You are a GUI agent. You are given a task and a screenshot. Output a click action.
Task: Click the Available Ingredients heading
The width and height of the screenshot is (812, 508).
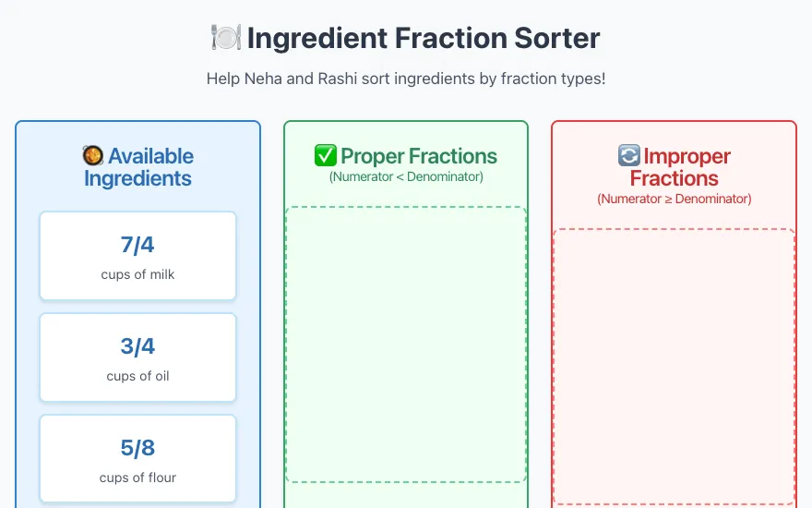(137, 167)
